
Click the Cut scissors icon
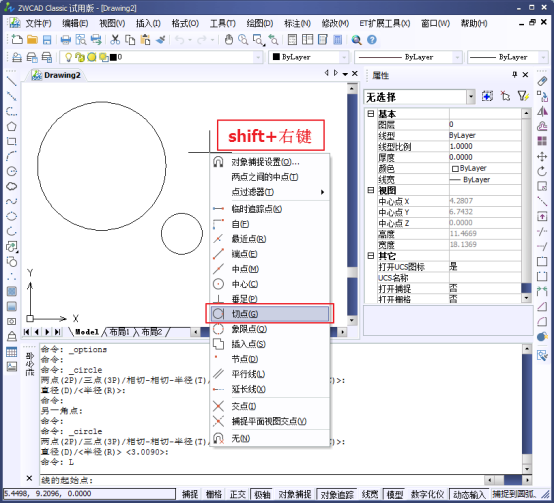point(115,40)
